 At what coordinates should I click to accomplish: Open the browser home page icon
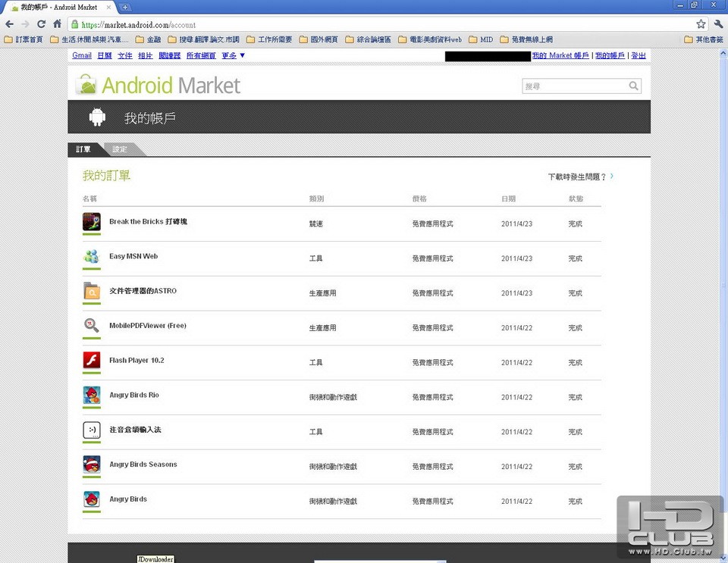pyautogui.click(x=57, y=23)
